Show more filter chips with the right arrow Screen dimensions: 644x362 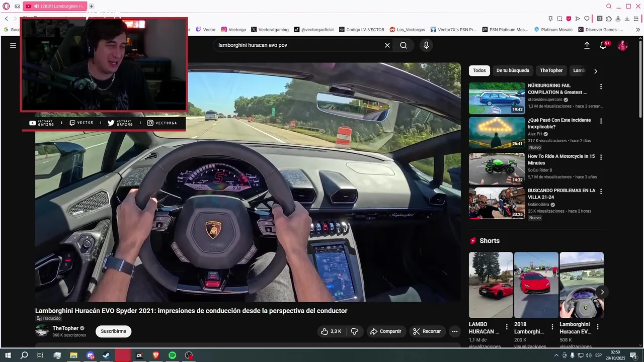[596, 71]
